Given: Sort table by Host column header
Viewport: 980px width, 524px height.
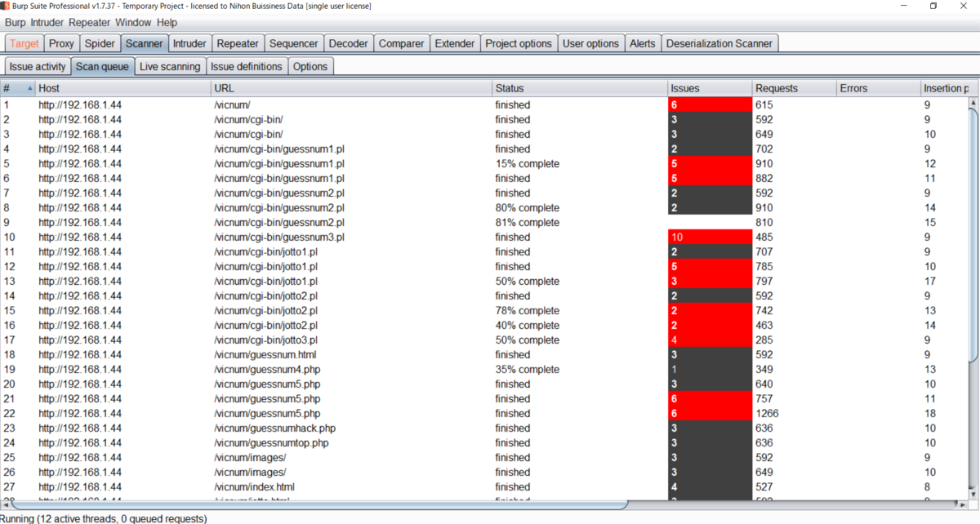Looking at the screenshot, I should (122, 88).
